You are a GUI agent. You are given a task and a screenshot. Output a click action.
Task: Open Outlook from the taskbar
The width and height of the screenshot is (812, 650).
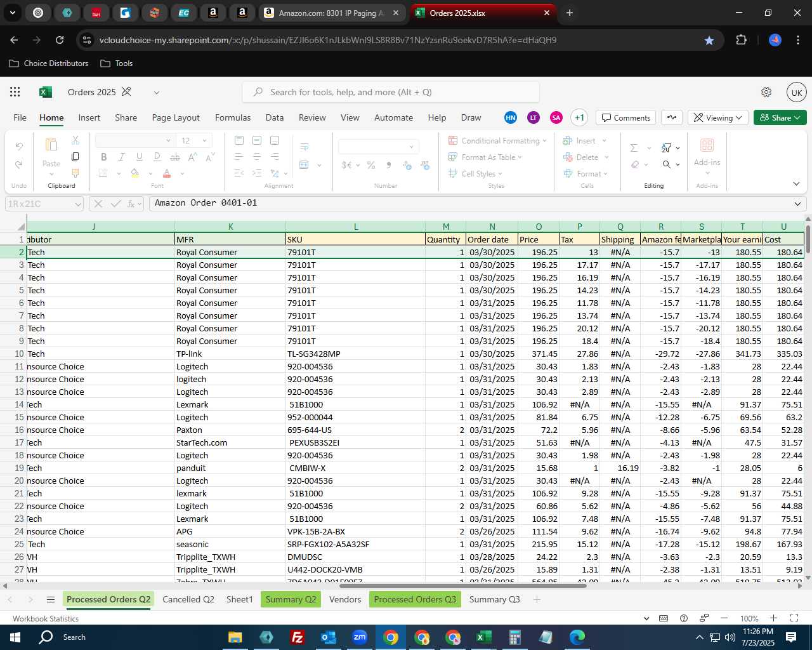[329, 637]
